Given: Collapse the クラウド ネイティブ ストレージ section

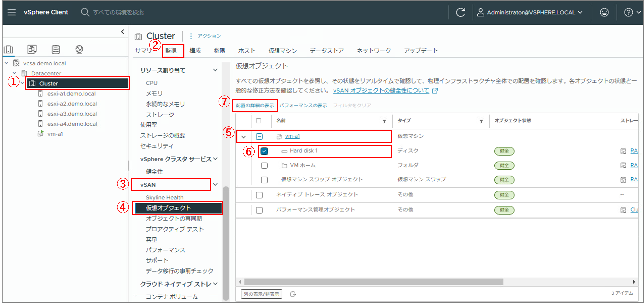Looking at the screenshot, I should tap(215, 284).
